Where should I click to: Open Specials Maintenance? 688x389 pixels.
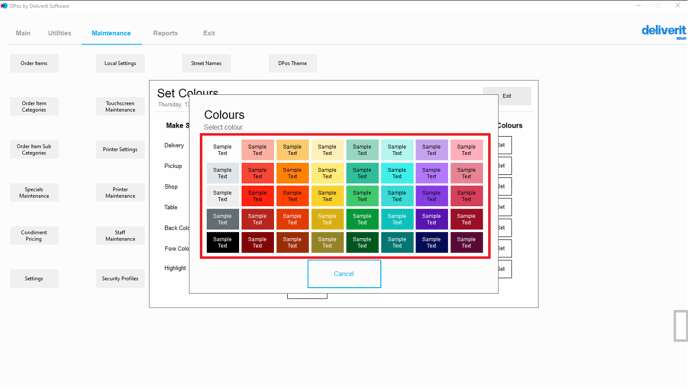click(x=34, y=193)
